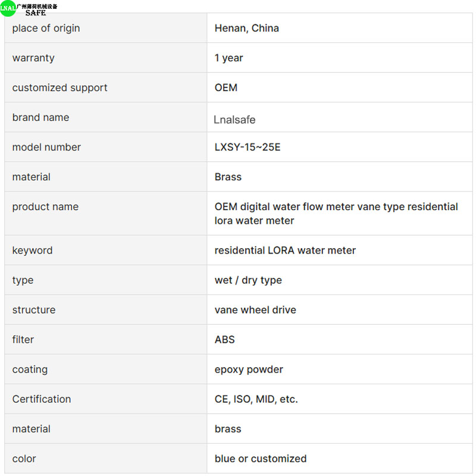Click the 'Brass' material value
Viewport: 476px width, 476px height.
(x=228, y=177)
